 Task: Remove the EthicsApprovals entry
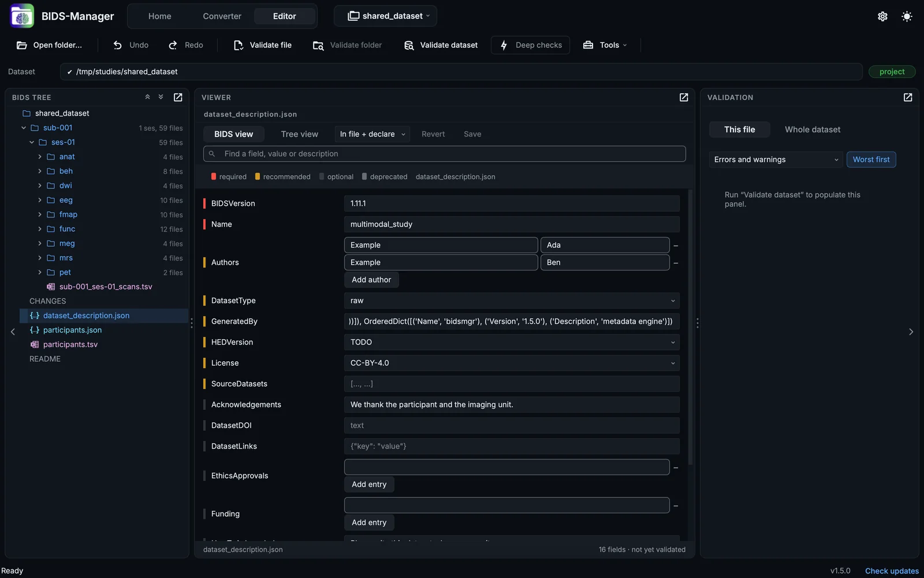676,468
